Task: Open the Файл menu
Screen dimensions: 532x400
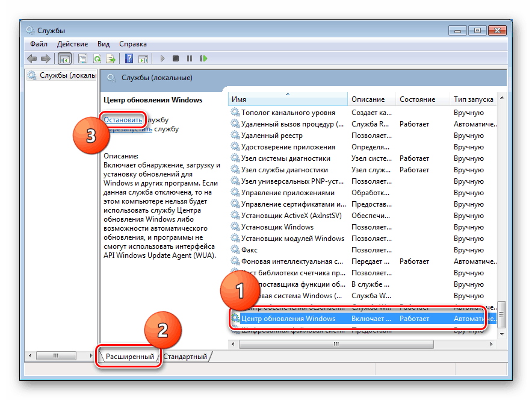Action: pyautogui.click(x=39, y=44)
